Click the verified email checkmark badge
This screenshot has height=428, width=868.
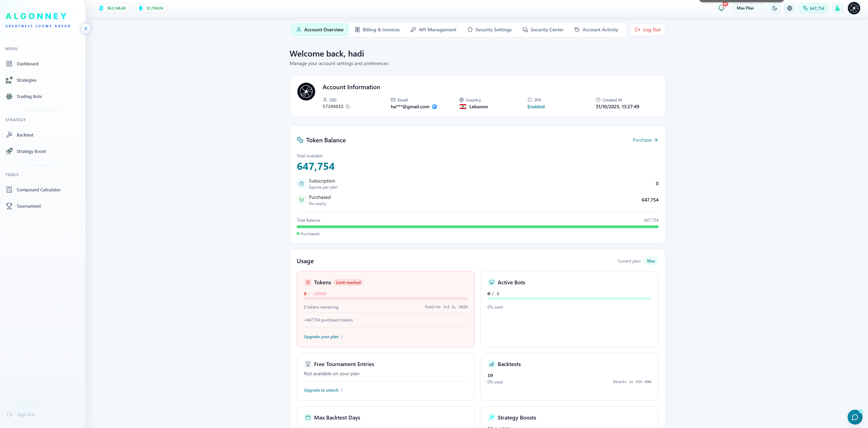click(434, 107)
